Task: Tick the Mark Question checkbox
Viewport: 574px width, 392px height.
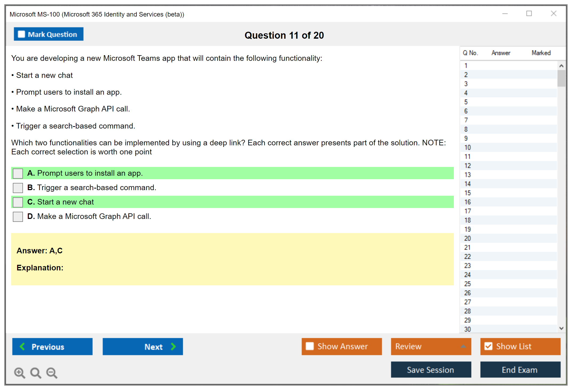Action: [x=21, y=34]
